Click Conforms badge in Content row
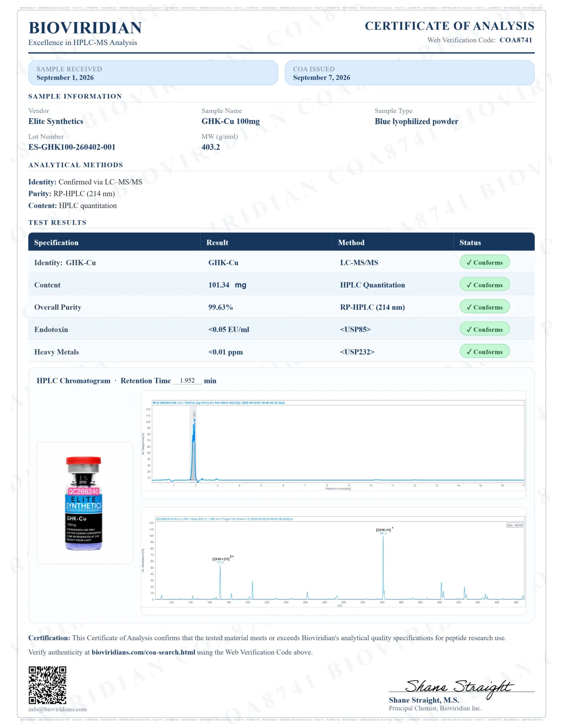Screen dimensions: 563x728 click(x=484, y=285)
